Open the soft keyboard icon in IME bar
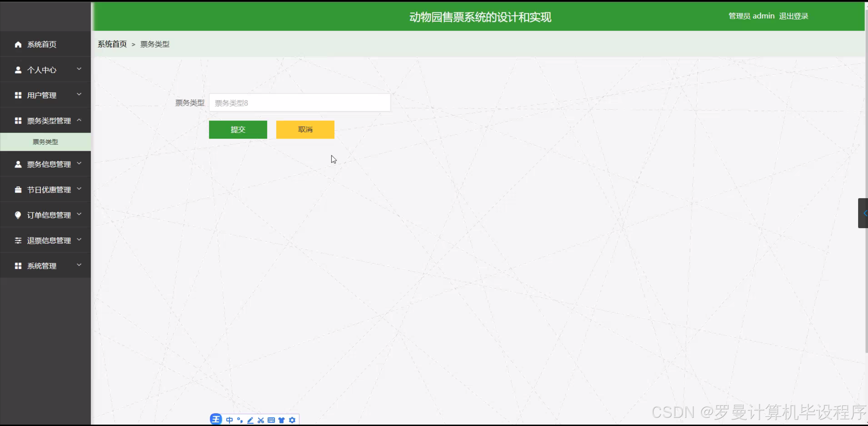868x426 pixels. click(x=271, y=420)
